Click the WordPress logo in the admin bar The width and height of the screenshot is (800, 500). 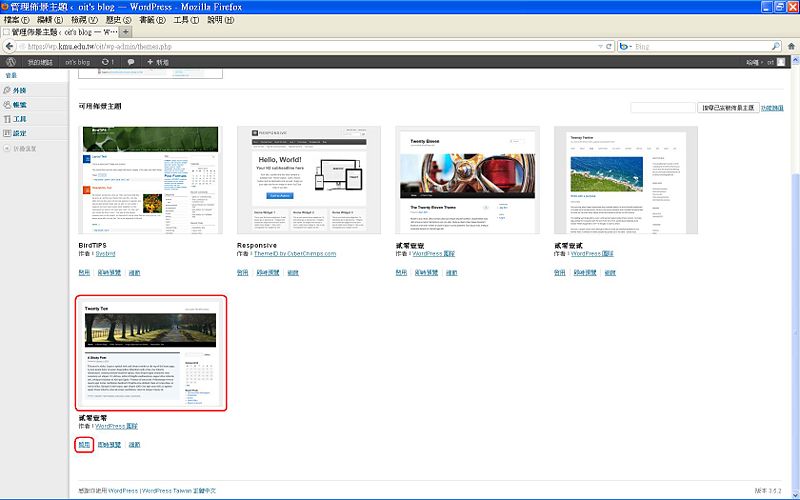point(11,62)
